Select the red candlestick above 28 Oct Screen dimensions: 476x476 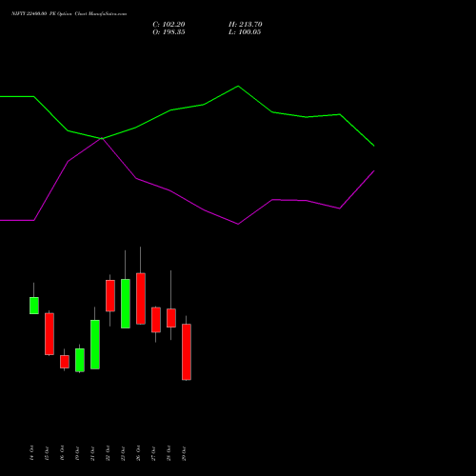point(171,318)
